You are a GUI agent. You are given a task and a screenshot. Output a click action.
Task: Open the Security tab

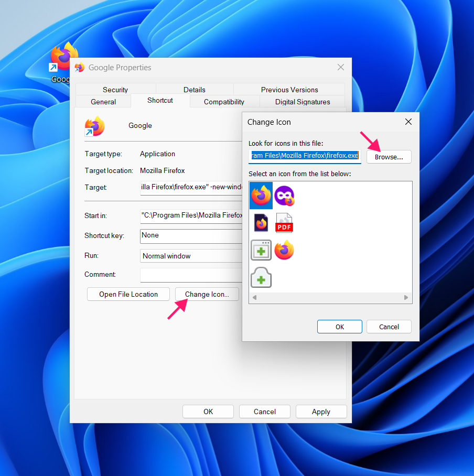coord(115,90)
